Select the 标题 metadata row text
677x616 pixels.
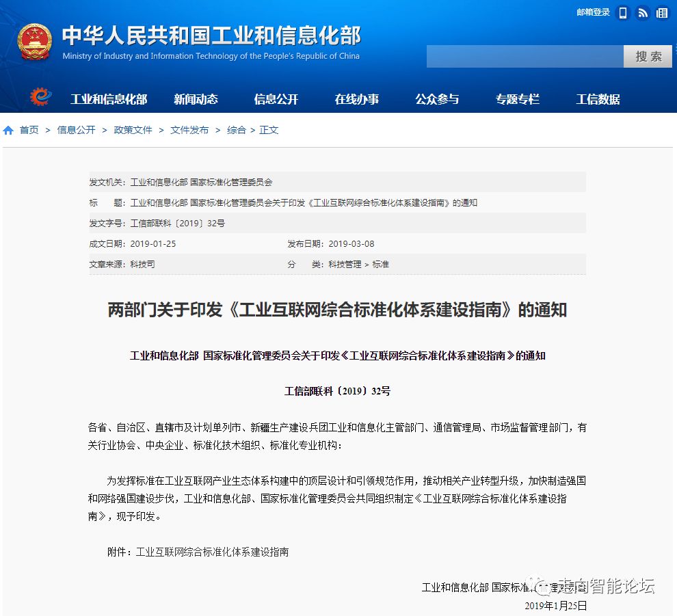point(283,203)
